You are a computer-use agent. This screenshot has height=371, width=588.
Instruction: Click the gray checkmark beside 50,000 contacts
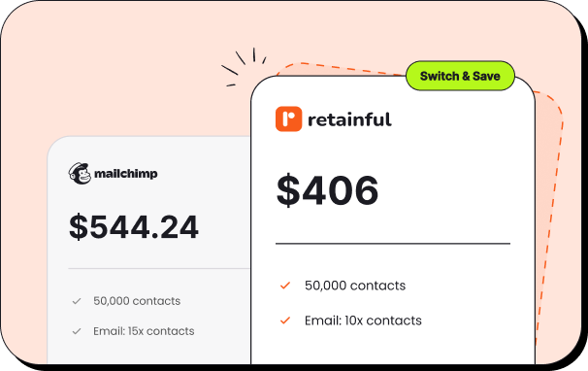pos(77,301)
